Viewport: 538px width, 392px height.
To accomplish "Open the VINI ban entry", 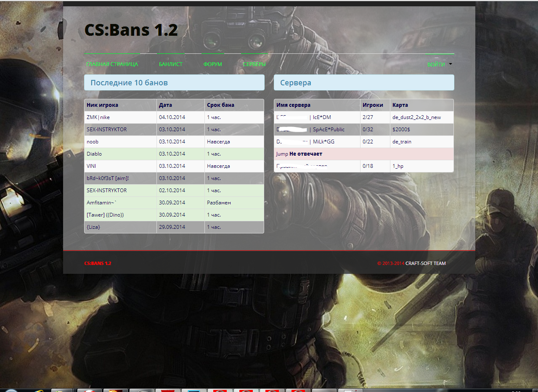I will [174, 166].
